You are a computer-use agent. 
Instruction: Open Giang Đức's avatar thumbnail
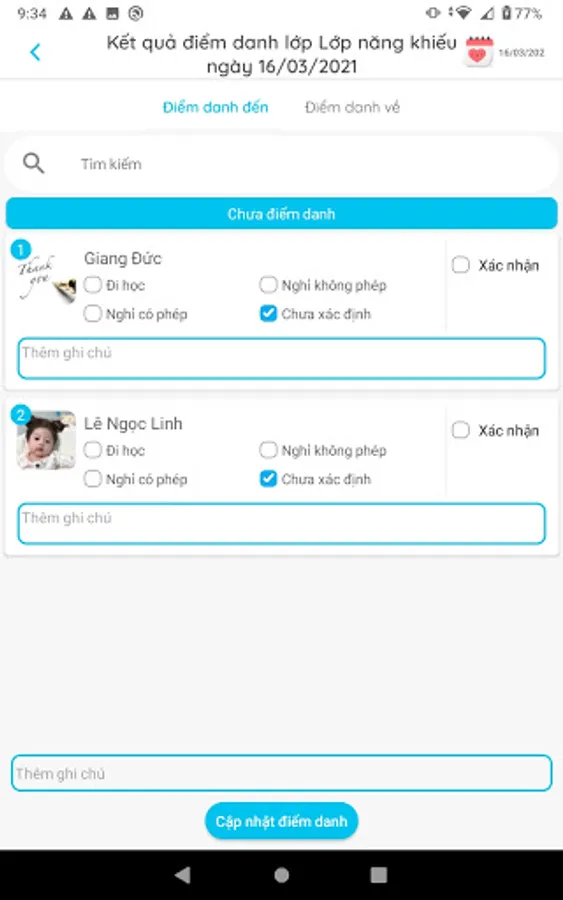click(46, 278)
